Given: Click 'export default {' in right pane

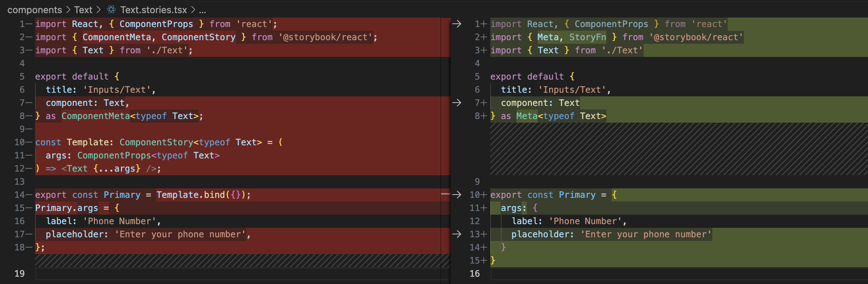Looking at the screenshot, I should 532,77.
